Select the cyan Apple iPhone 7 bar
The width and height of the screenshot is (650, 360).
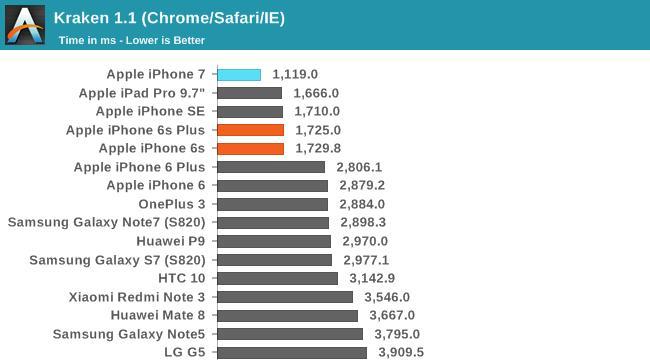239,75
